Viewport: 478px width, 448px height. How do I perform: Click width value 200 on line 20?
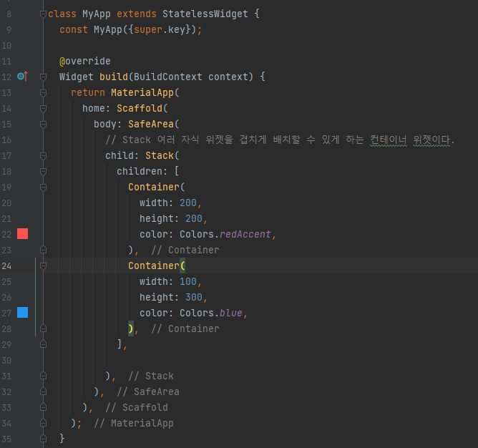(x=188, y=203)
